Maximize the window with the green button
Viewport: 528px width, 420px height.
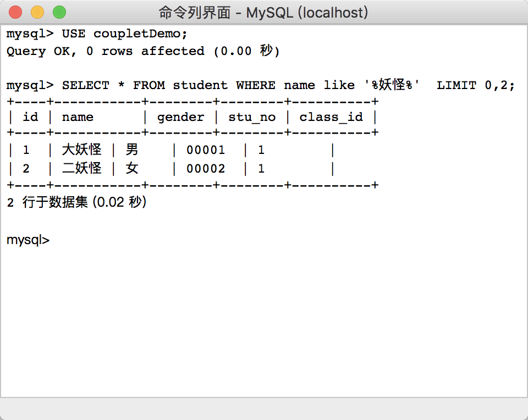click(x=59, y=12)
